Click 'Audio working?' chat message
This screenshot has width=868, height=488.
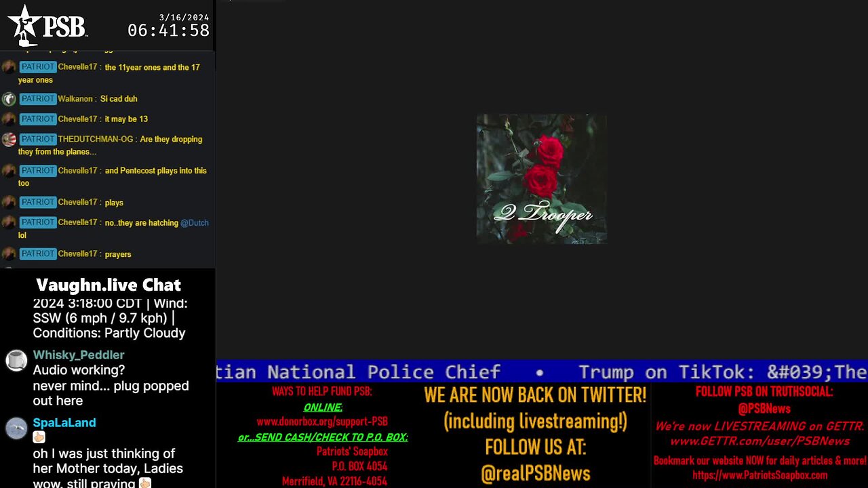click(x=79, y=370)
